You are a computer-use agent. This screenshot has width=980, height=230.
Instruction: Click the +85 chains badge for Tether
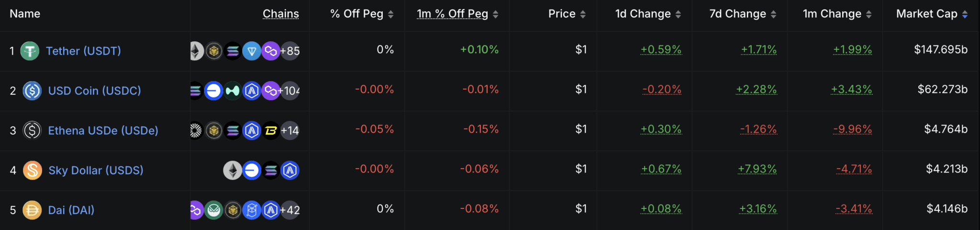click(x=290, y=51)
